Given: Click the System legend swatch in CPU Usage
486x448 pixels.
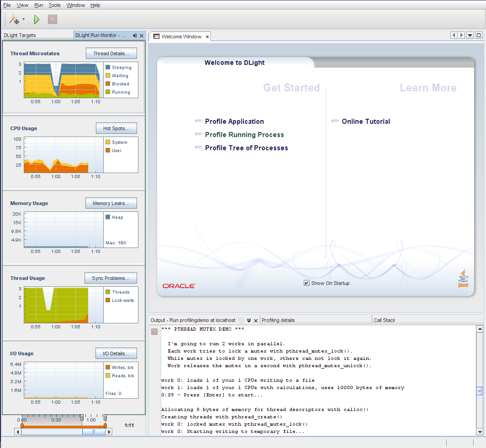Looking at the screenshot, I should tap(108, 142).
